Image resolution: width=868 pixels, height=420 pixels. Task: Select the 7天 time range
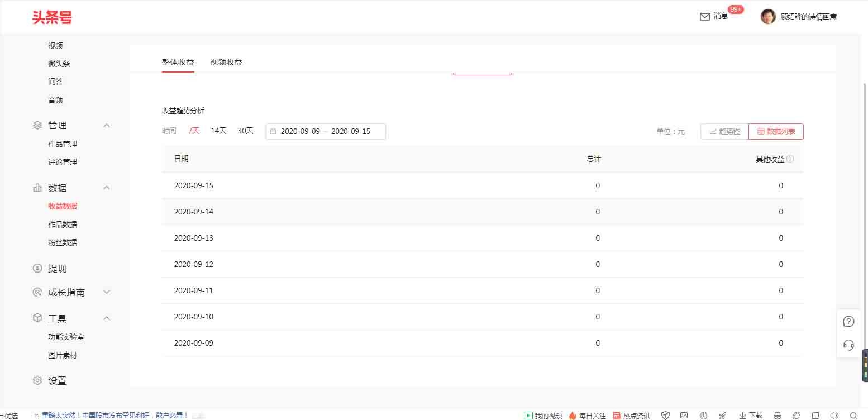pyautogui.click(x=194, y=131)
